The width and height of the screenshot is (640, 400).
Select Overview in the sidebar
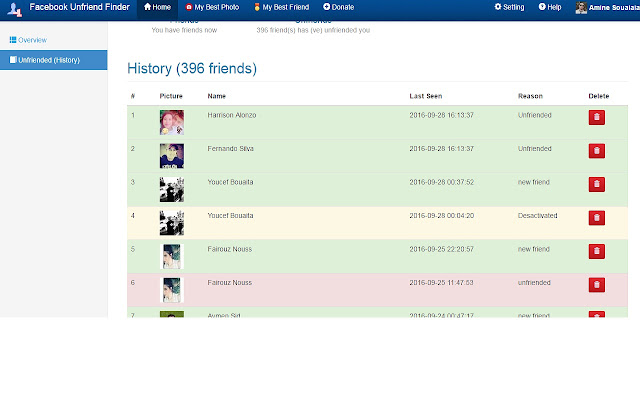coord(28,40)
